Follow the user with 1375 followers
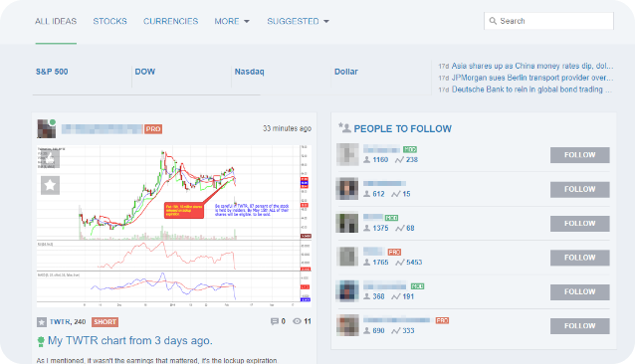The height and width of the screenshot is (364, 635). (579, 223)
